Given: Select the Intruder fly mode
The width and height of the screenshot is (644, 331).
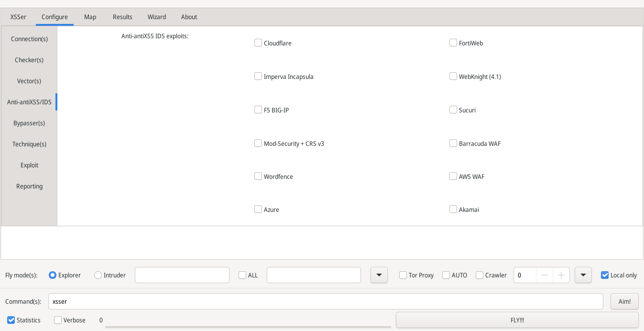Looking at the screenshot, I should pyautogui.click(x=98, y=275).
